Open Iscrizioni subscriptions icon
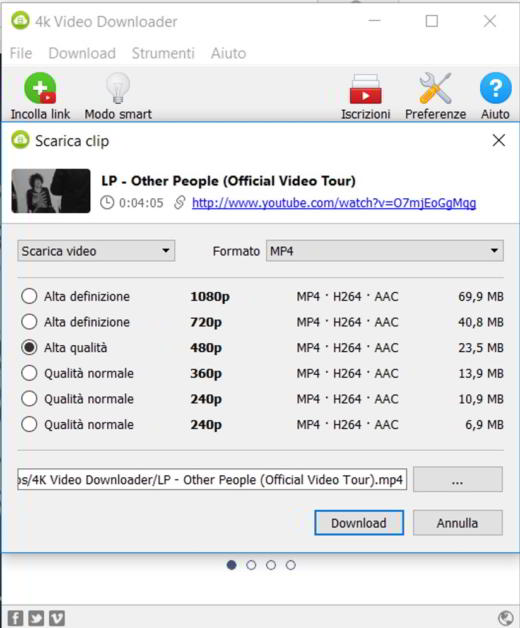520x628 pixels. pyautogui.click(x=365, y=89)
